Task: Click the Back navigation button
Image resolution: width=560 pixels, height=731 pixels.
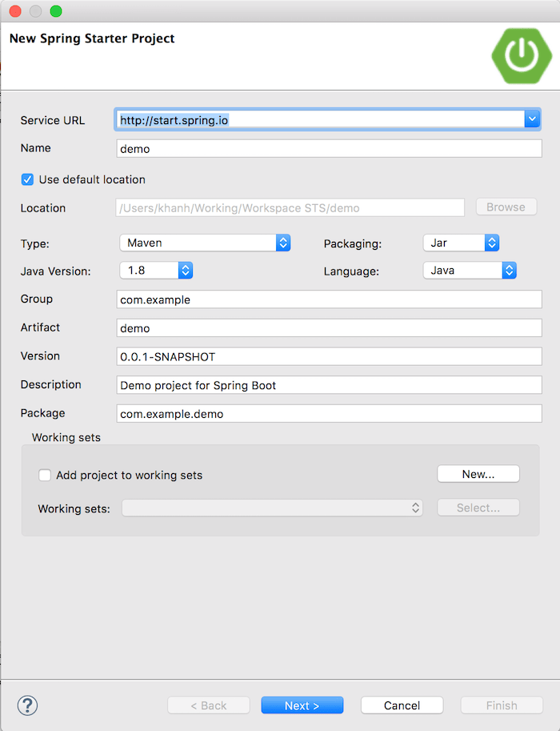Action: click(x=208, y=705)
